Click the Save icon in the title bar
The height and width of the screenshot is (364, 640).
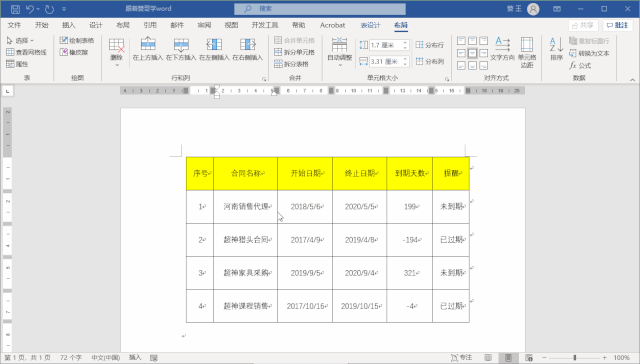pos(15,9)
